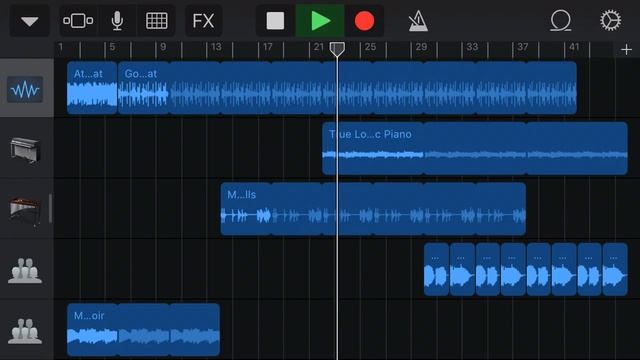Start playback with the green play button
640x360 pixels.
320,21
